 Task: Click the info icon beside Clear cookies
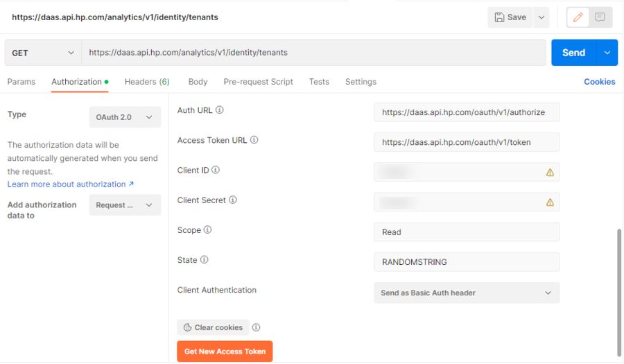point(256,327)
